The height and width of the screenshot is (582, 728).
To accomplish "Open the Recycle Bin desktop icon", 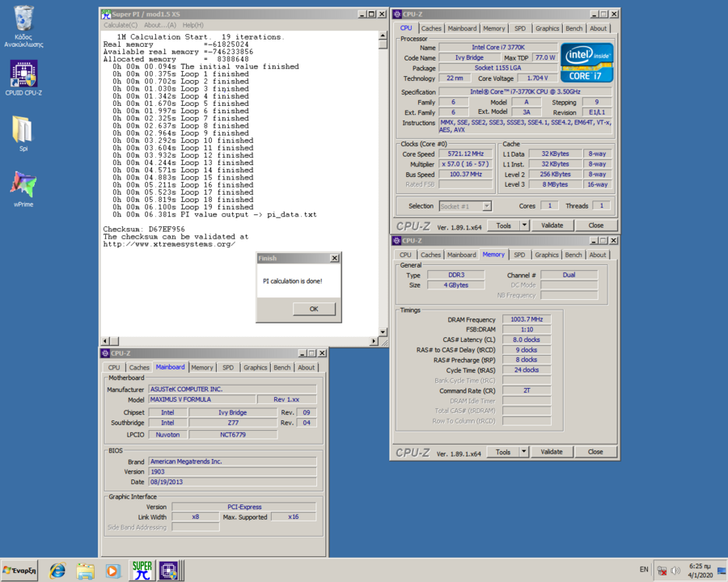I will 23,27.
